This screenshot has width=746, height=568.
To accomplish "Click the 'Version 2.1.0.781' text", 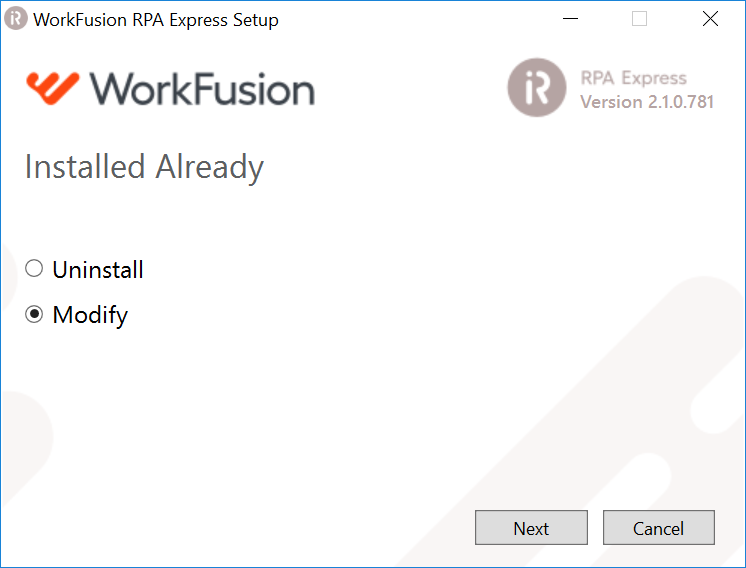I will coord(647,102).
